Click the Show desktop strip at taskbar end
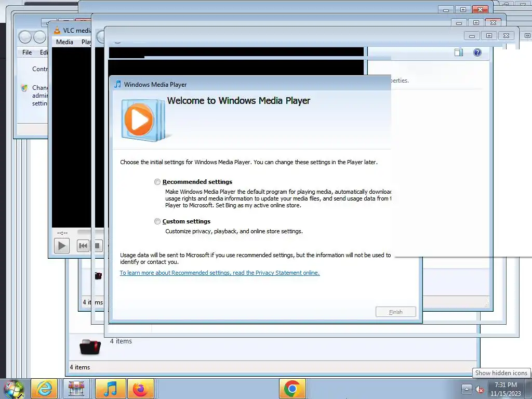The width and height of the screenshot is (532, 399). pos(529,389)
